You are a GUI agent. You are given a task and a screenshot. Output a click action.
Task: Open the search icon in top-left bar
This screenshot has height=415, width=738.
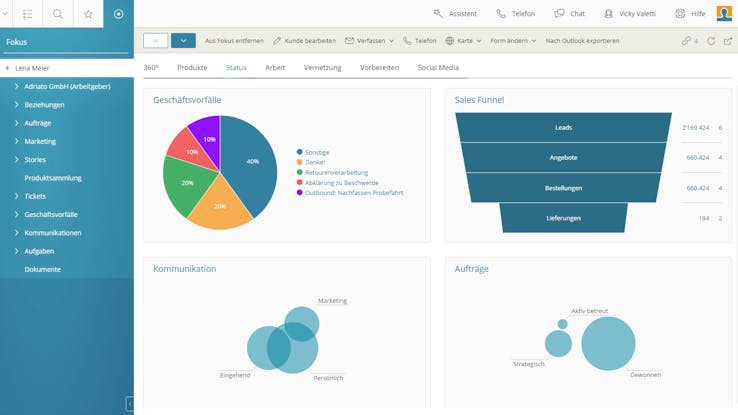tap(58, 14)
